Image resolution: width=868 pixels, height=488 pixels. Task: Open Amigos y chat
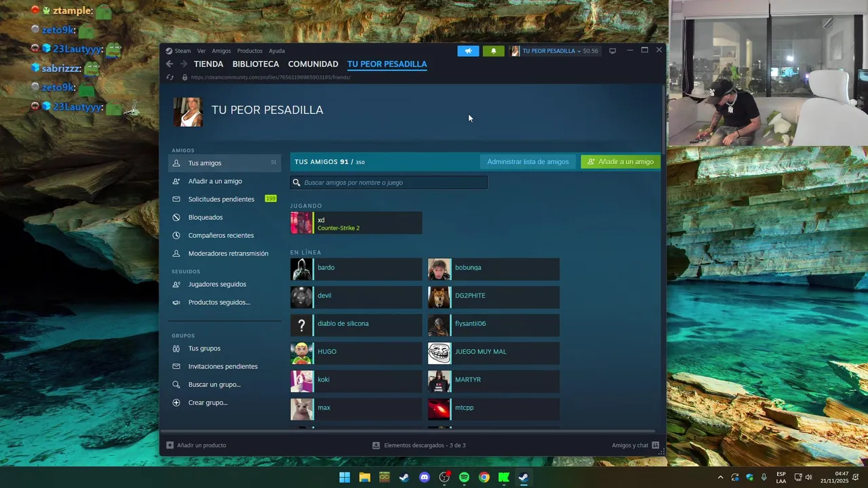pyautogui.click(x=635, y=445)
